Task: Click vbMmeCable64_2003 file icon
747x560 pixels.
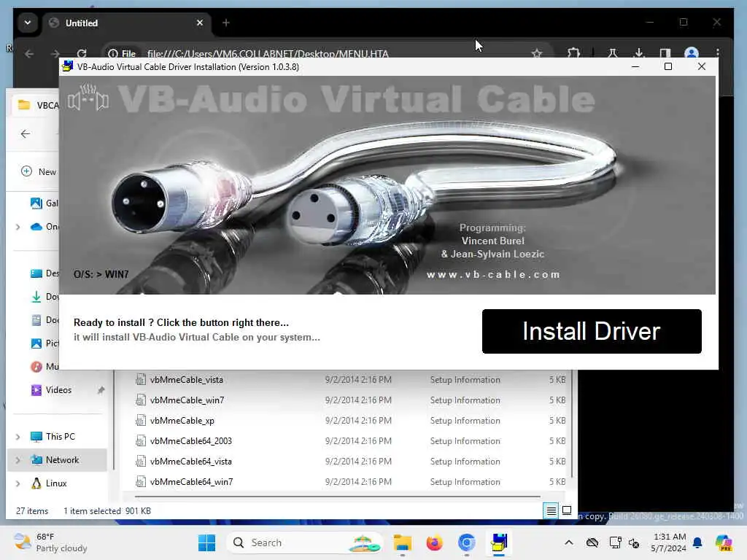Action: click(141, 441)
